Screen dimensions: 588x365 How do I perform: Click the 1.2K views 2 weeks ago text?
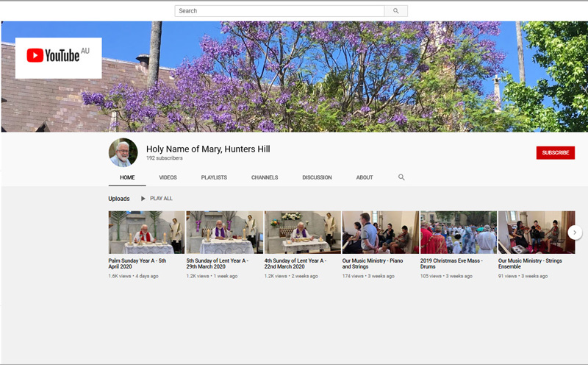(x=291, y=276)
